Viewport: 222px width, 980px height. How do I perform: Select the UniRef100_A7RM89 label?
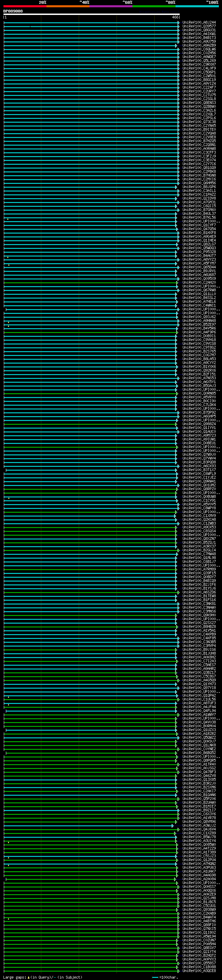[x=199, y=569]
